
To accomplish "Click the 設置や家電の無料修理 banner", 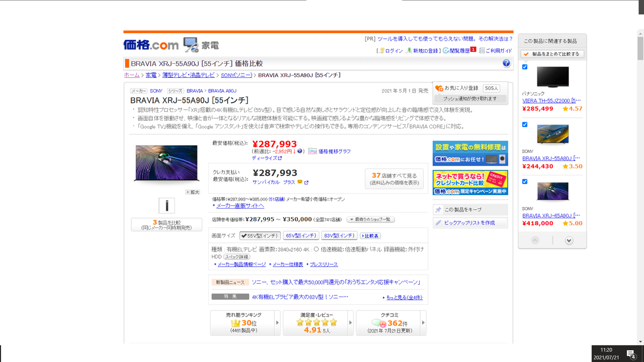I will click(x=470, y=153).
